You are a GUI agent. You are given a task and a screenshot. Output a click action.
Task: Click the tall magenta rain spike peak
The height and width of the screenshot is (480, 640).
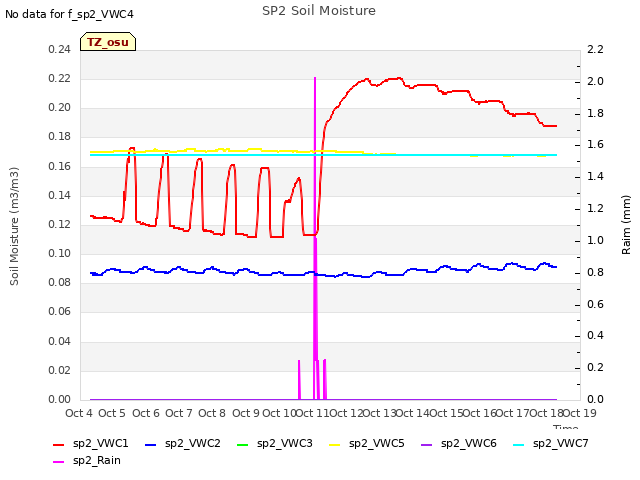(315, 78)
